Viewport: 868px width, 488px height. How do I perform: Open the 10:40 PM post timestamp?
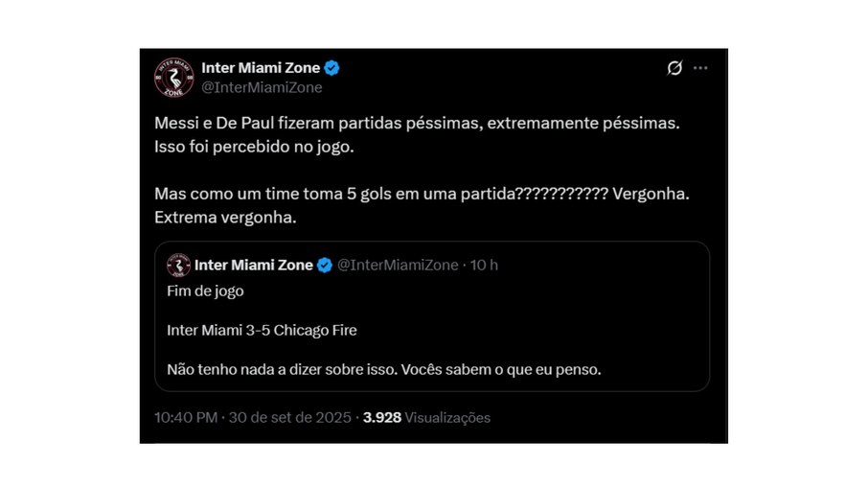[x=187, y=418]
